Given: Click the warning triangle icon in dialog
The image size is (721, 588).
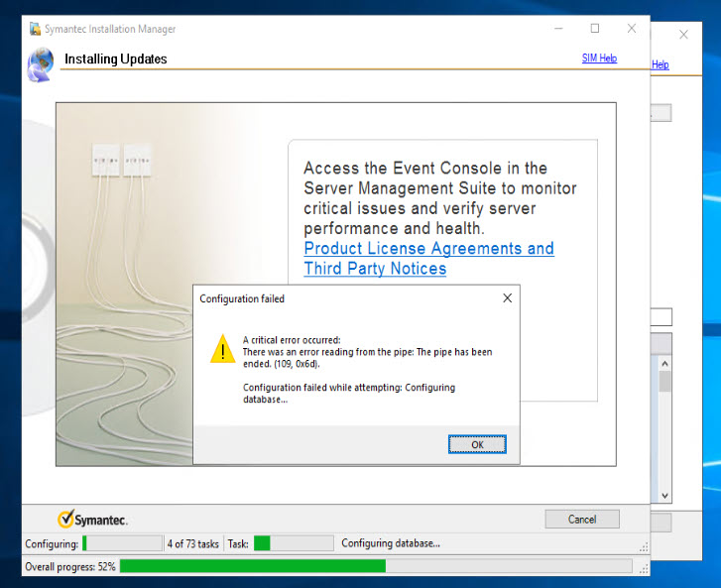Looking at the screenshot, I should tap(222, 348).
